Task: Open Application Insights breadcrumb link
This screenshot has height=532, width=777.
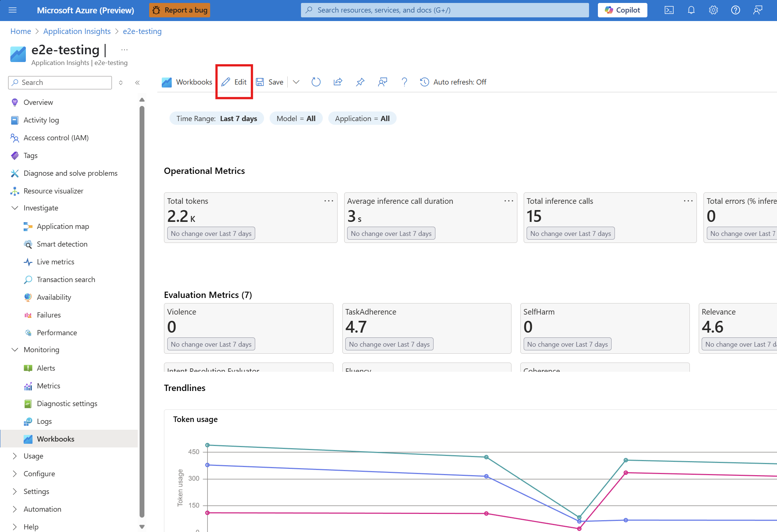Action: [x=77, y=31]
